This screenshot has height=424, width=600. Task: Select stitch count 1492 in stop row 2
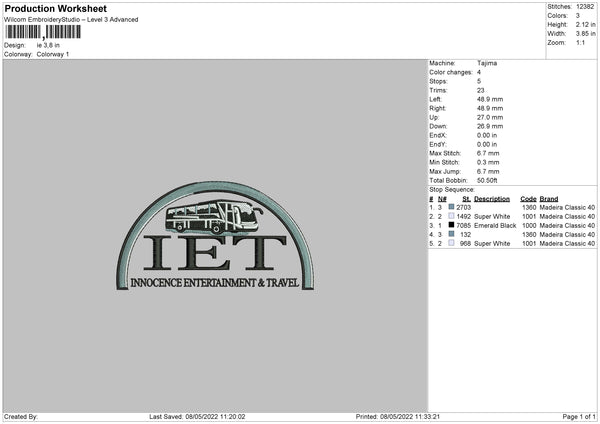point(463,217)
